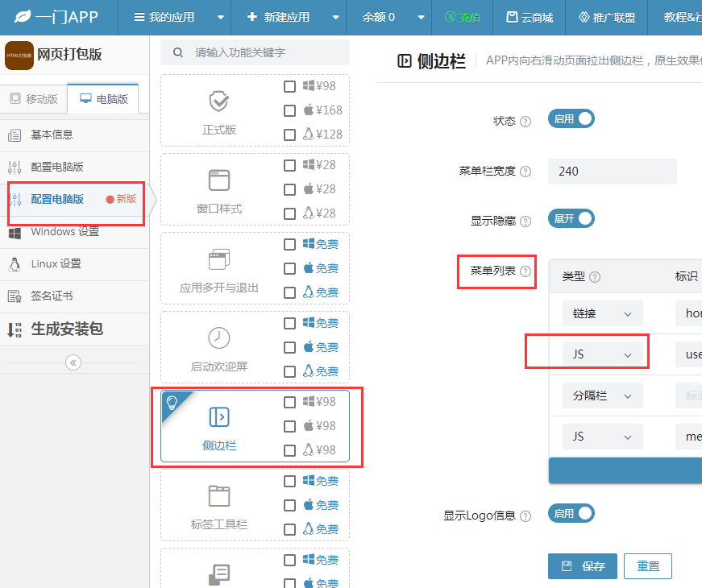Click the collapse sidebar double-chevron button
Image resolution: width=702 pixels, height=588 pixels.
click(x=73, y=362)
